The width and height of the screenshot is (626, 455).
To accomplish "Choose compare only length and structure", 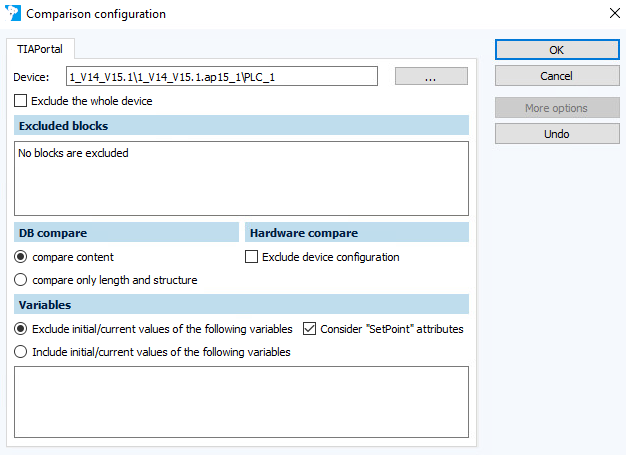I will pos(21,280).
